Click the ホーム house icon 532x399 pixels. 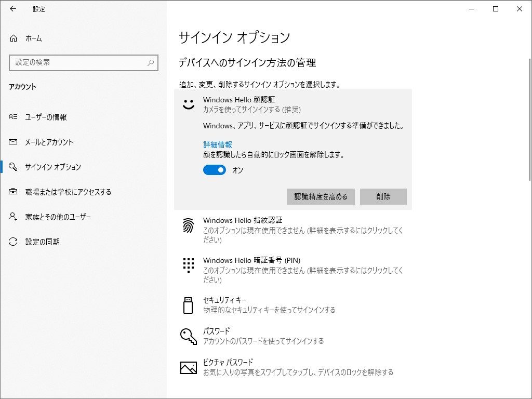tap(14, 38)
